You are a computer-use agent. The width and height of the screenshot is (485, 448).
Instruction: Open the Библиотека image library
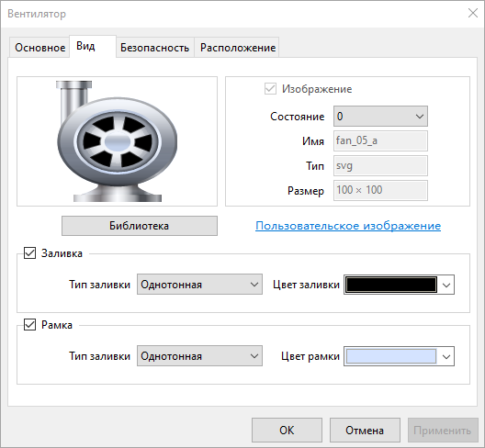[140, 226]
